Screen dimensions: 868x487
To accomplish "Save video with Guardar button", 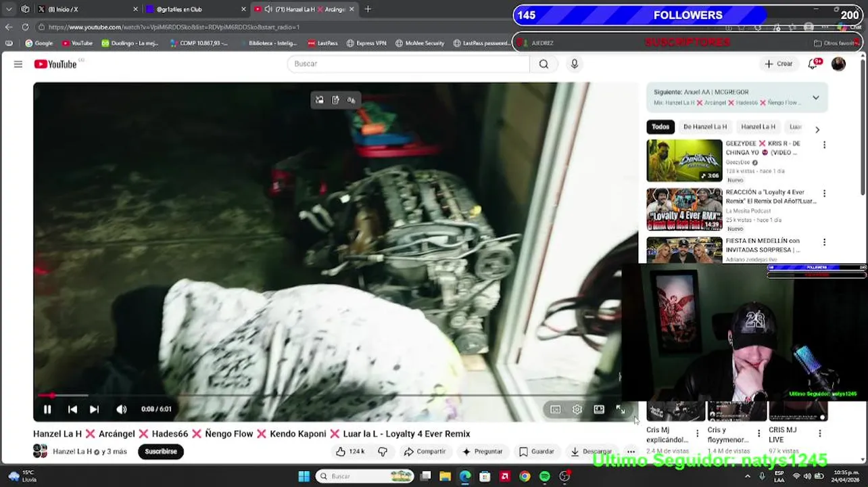I will [x=537, y=451].
